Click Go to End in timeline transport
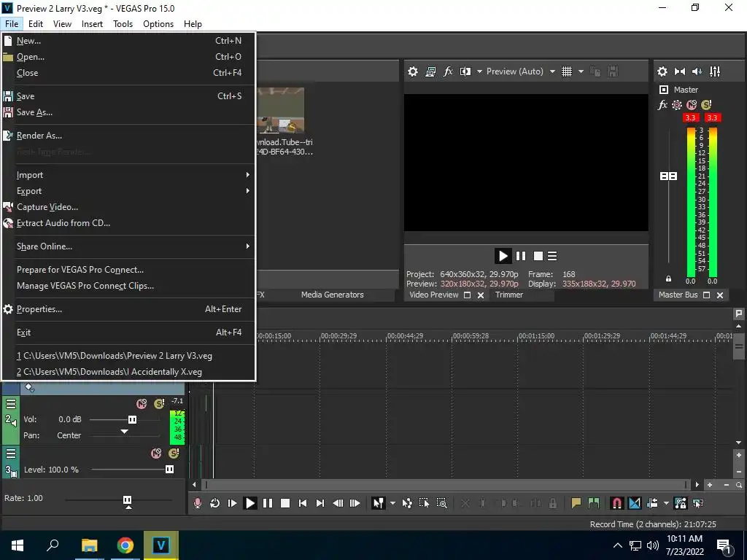This screenshot has width=747, height=560. tap(320, 503)
